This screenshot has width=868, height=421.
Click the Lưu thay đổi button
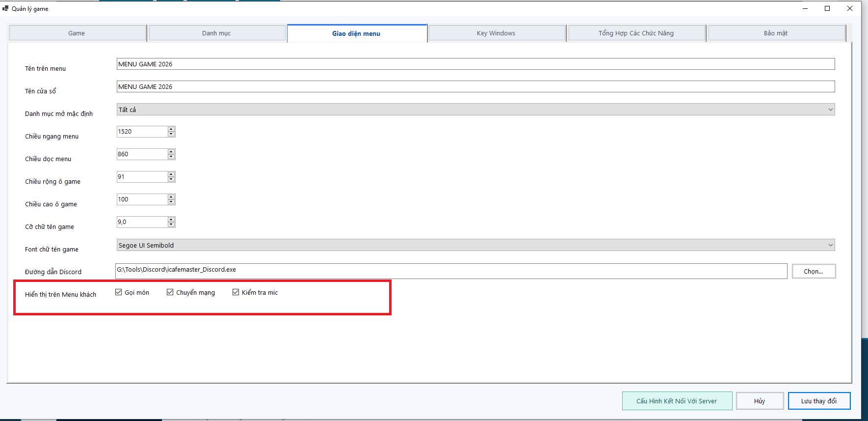pos(819,401)
